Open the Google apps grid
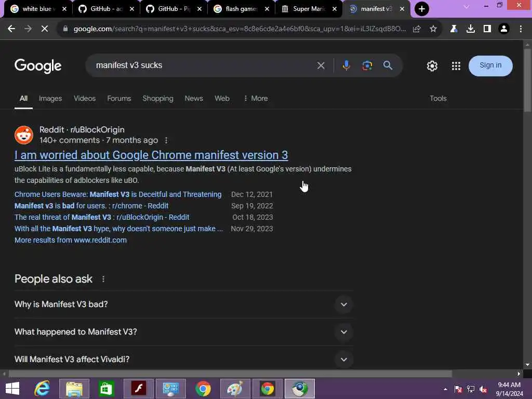This screenshot has width=532, height=399. click(x=456, y=66)
